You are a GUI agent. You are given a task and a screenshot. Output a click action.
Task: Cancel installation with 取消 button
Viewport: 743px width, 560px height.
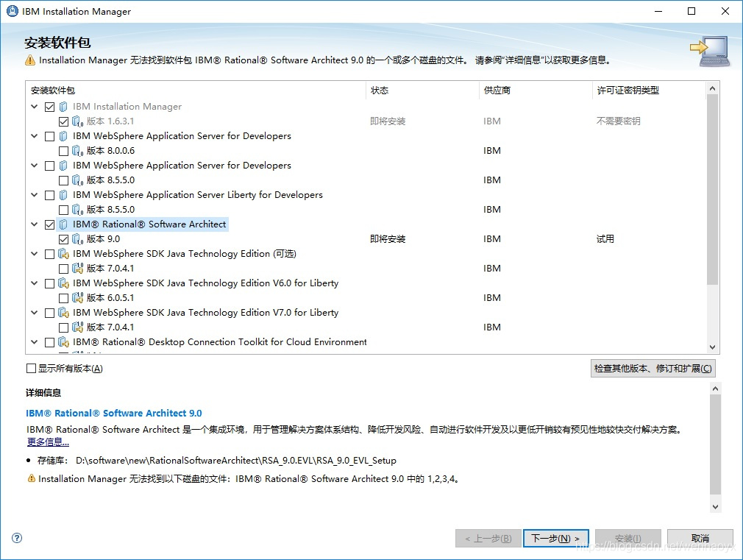click(x=700, y=538)
